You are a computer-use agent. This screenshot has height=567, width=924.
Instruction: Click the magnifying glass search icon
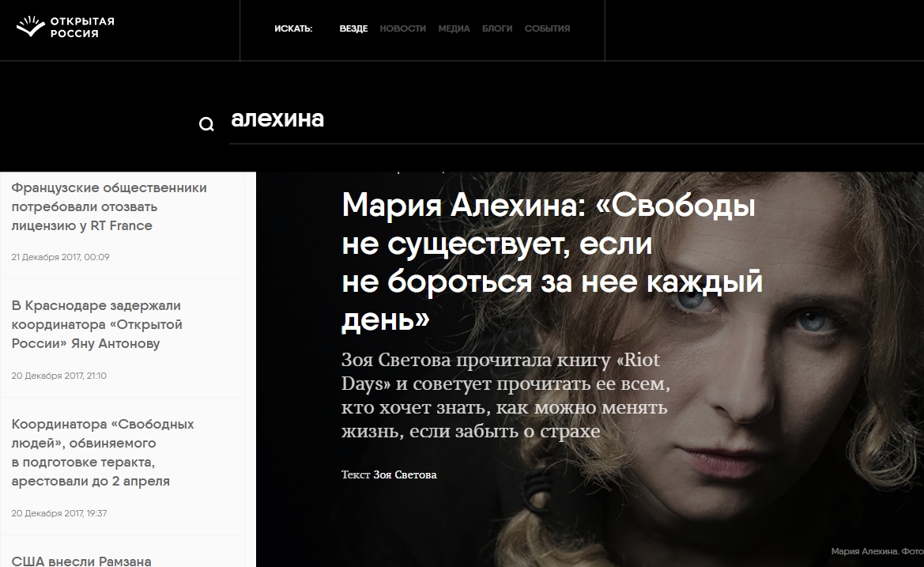(x=206, y=124)
